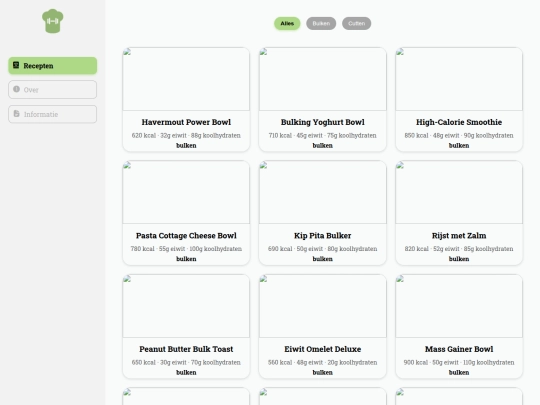Open the Informatie sidebar menu item
The width and height of the screenshot is (540, 405).
tap(52, 114)
